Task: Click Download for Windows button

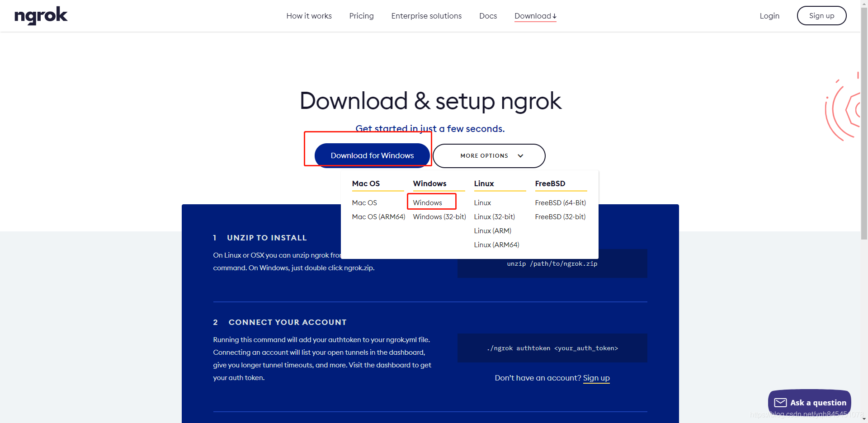Action: (x=372, y=155)
